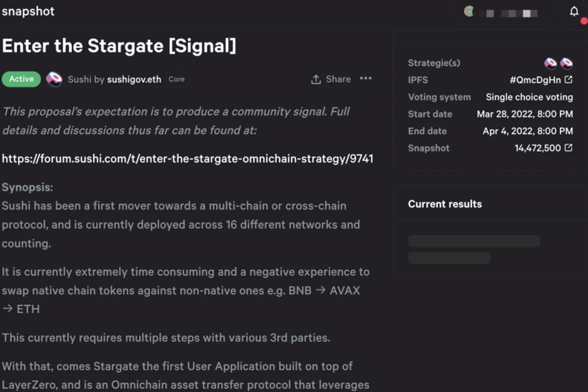The image size is (588, 392).
Task: Click the Active status badge
Action: [x=21, y=79]
